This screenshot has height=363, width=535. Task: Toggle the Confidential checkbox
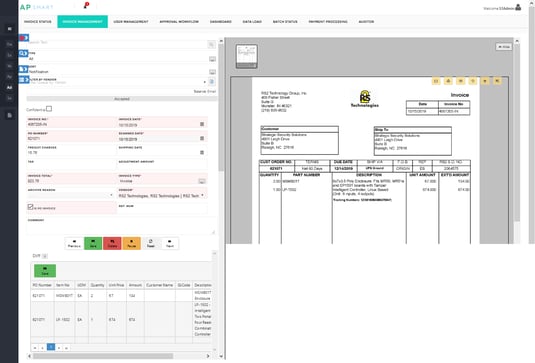tap(49, 109)
